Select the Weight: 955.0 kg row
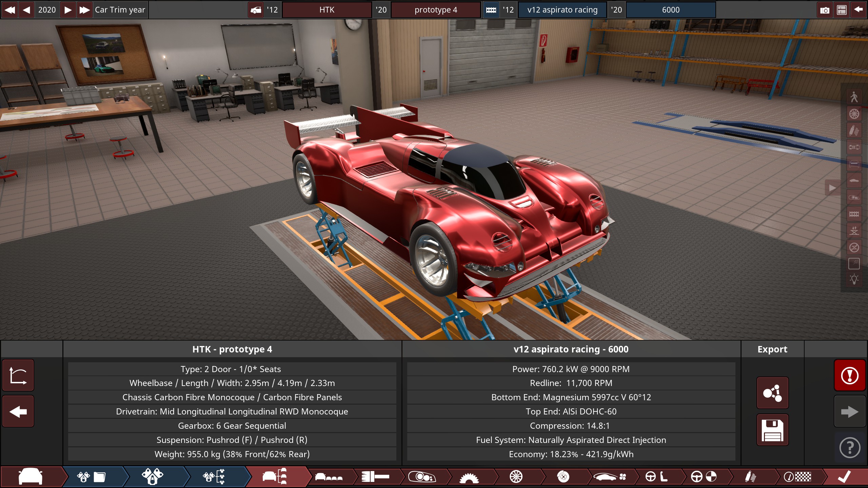This screenshot has height=488, width=868. point(232,454)
